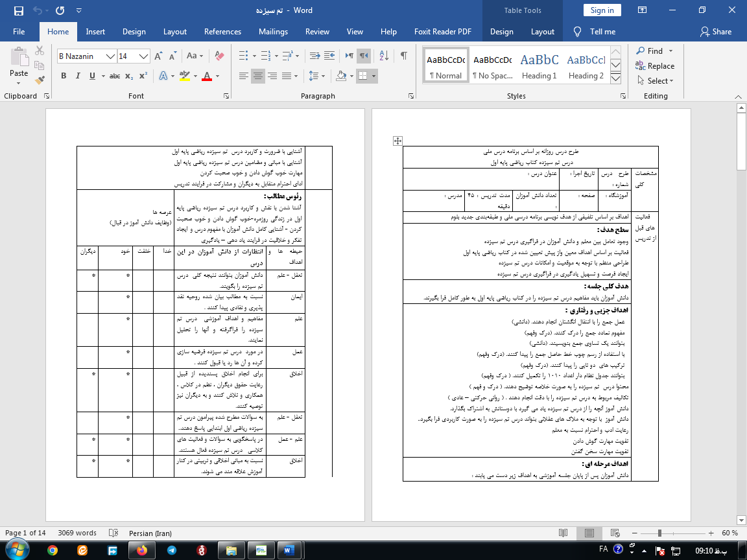Toggle center text alignment
The height and width of the screenshot is (560, 747).
tap(258, 76)
